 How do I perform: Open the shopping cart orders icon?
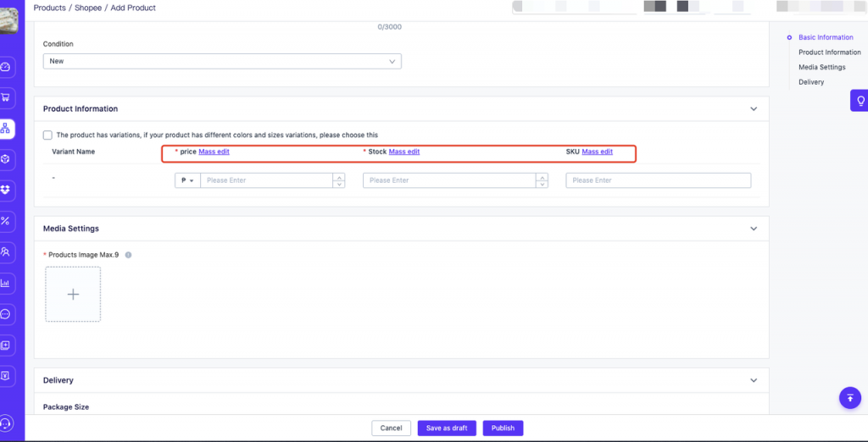6,98
